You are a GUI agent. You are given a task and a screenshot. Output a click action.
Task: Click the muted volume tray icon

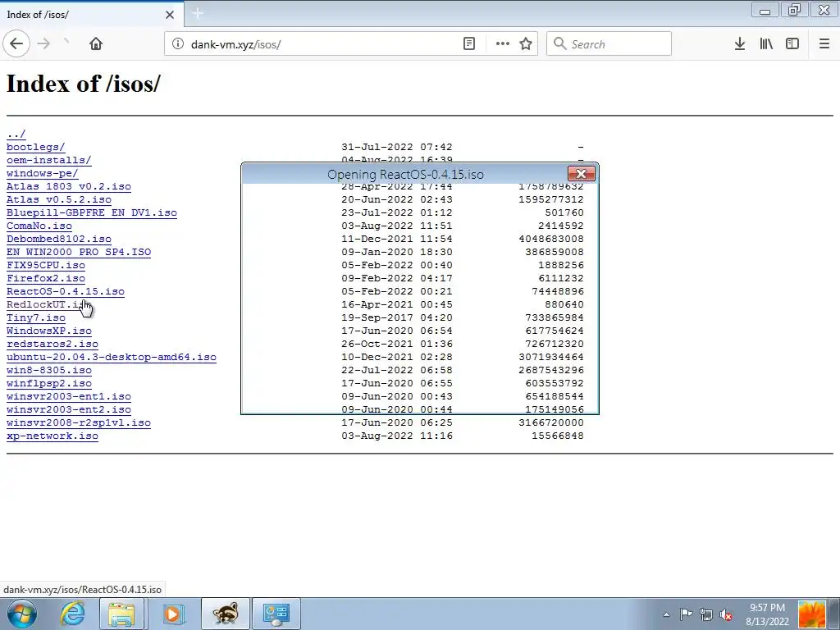click(x=727, y=614)
